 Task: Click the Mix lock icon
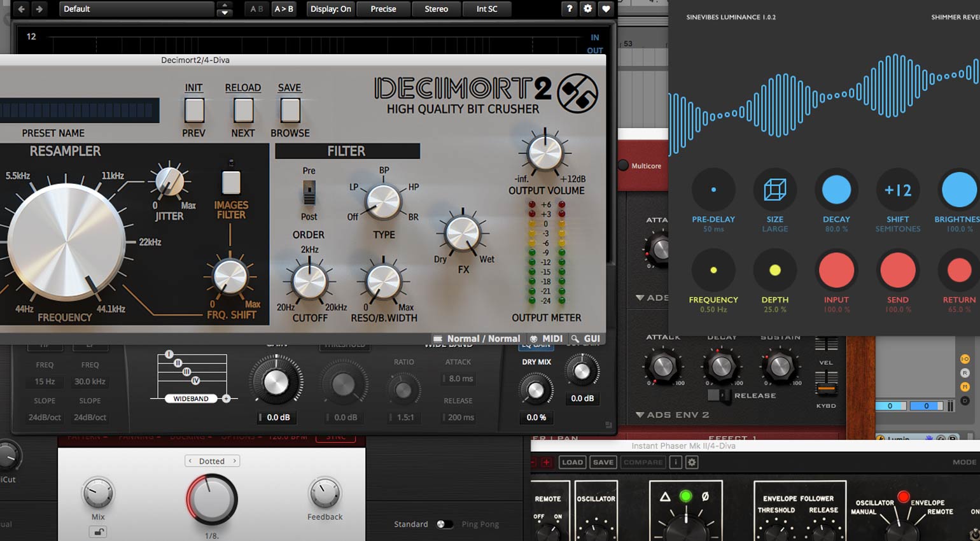pyautogui.click(x=97, y=532)
